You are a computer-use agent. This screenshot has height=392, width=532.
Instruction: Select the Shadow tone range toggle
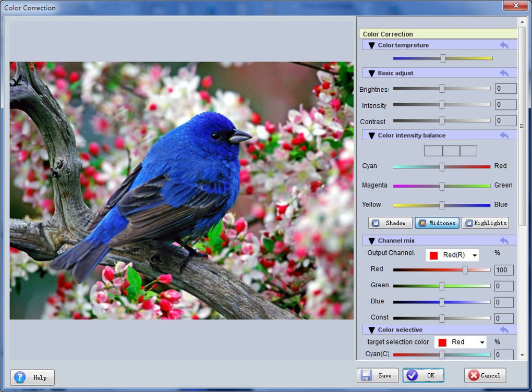[390, 223]
